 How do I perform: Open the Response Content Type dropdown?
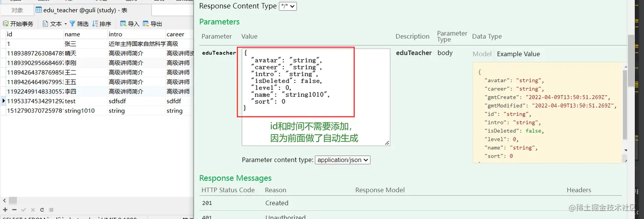pyautogui.click(x=288, y=6)
